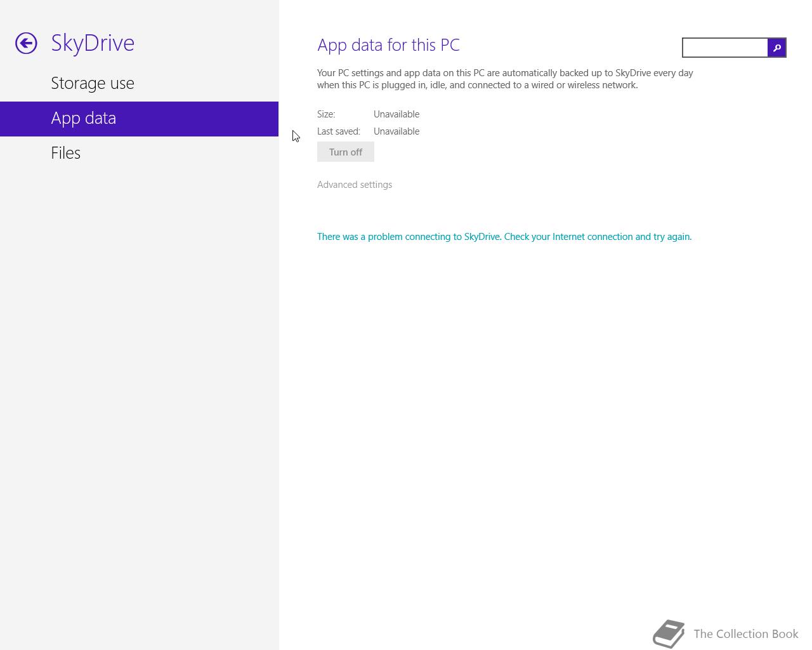Click the Size: label
Image resolution: width=812 pixels, height=650 pixels.
(326, 114)
